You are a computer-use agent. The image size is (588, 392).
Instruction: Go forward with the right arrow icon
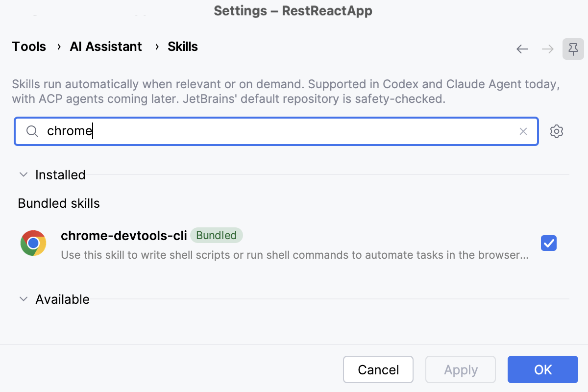[x=547, y=49]
